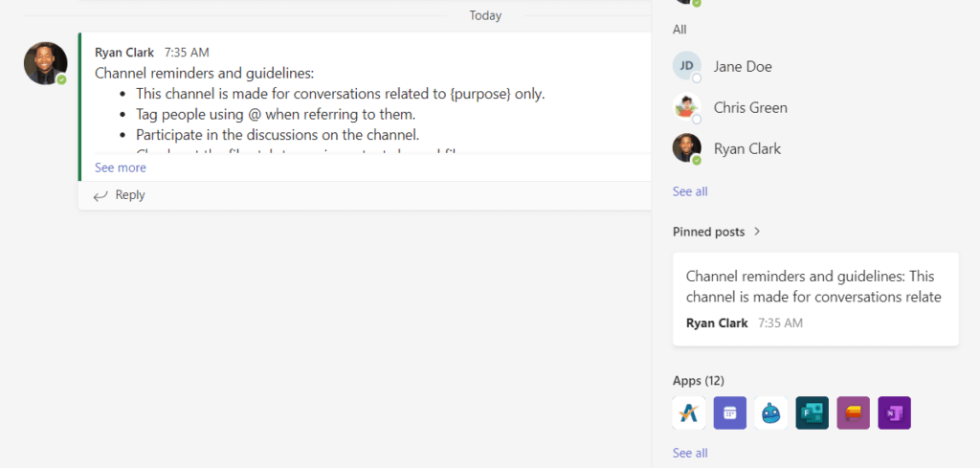Reply to Ryan Clark's message
The width and height of the screenshot is (980, 468).
119,195
